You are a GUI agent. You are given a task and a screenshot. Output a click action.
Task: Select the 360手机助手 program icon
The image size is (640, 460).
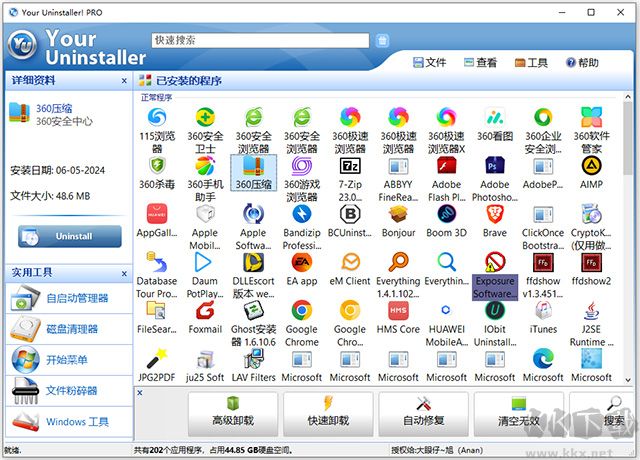pyautogui.click(x=205, y=165)
